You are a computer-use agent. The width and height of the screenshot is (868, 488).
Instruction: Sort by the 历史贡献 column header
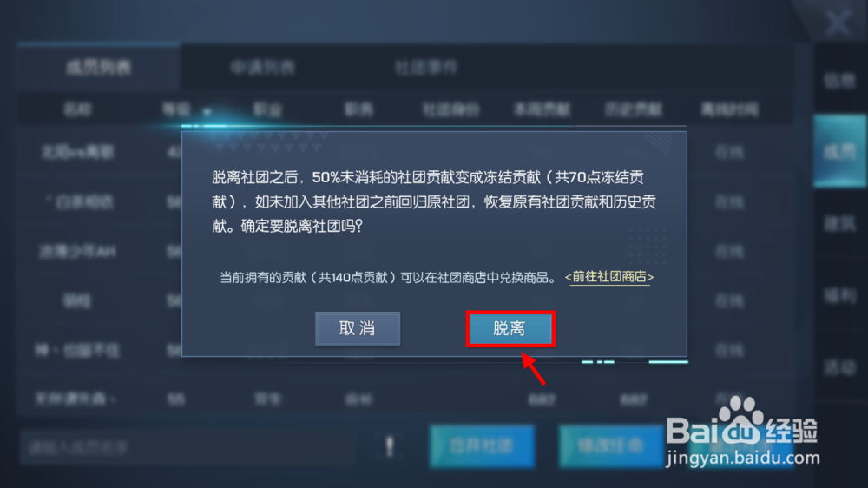[634, 109]
